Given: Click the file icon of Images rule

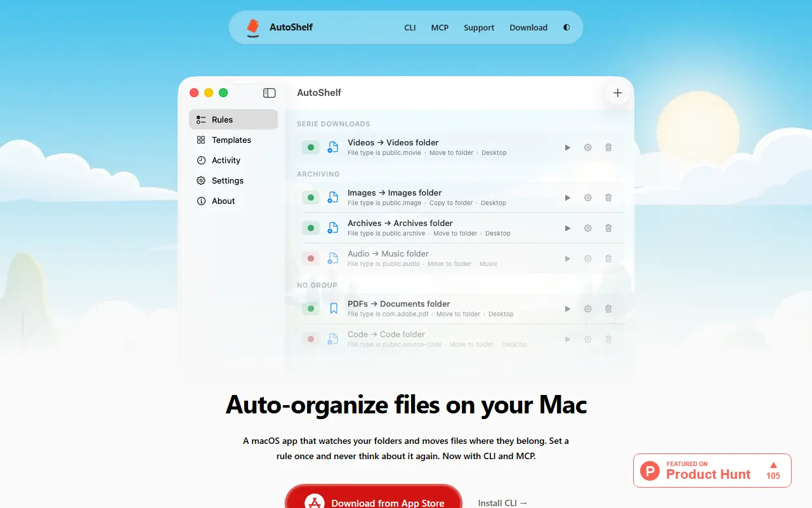Looking at the screenshot, I should click(x=333, y=197).
